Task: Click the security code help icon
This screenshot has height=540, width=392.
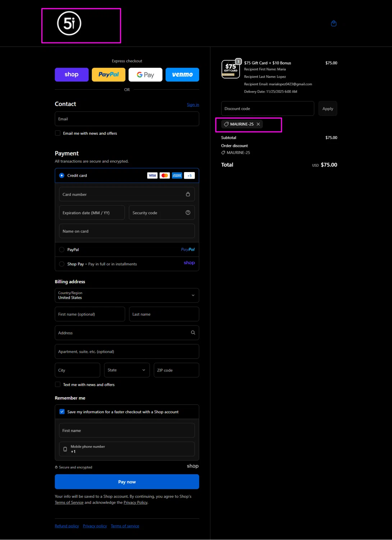Action: (188, 213)
